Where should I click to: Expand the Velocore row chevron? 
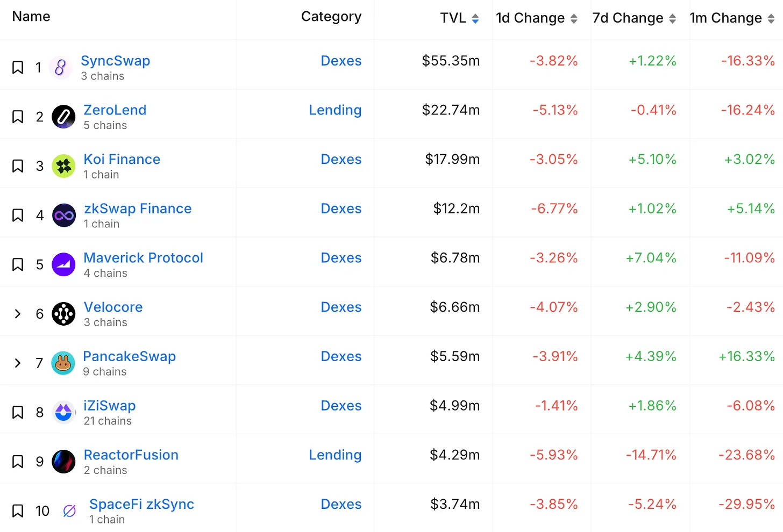tap(18, 314)
